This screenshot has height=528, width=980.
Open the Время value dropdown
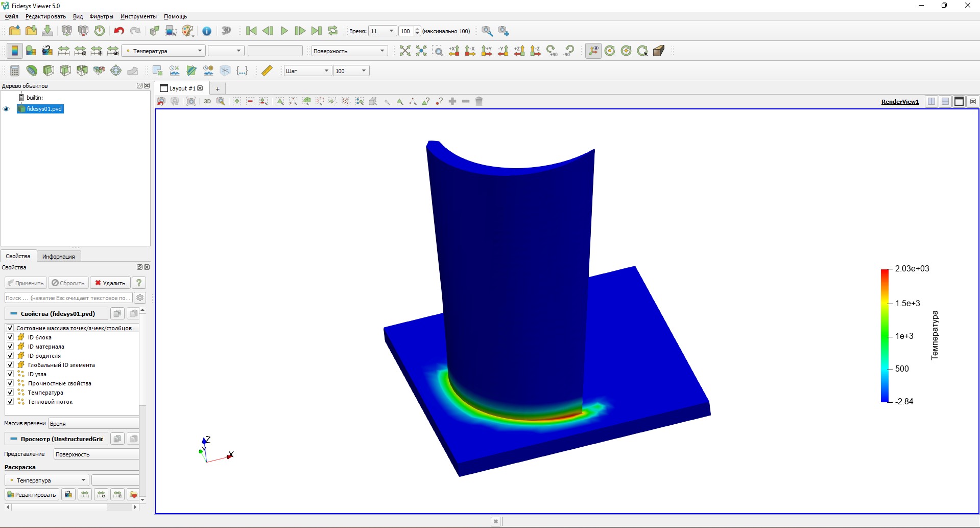click(383, 31)
